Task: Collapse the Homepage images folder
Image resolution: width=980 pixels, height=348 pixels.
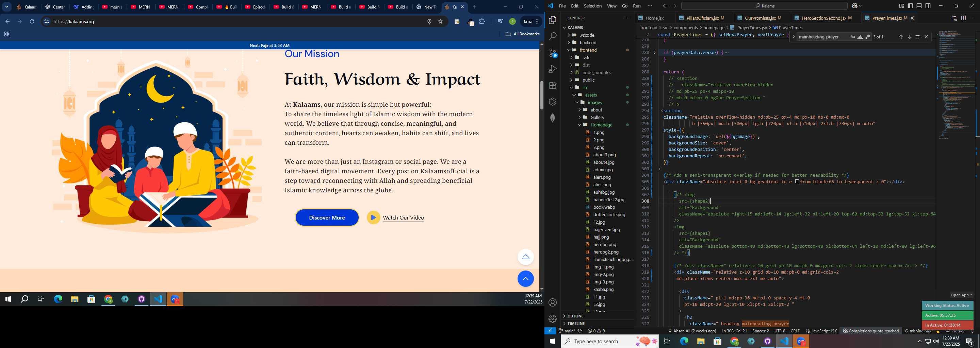Action: point(579,125)
